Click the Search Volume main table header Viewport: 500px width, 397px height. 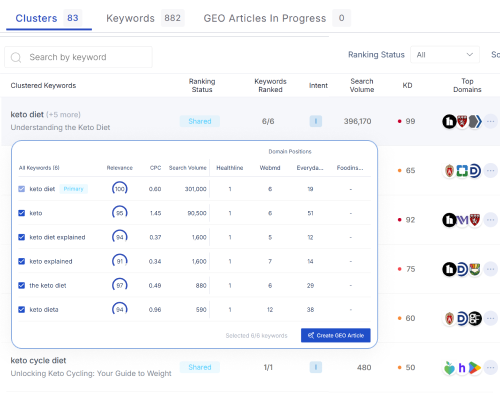[x=362, y=85]
